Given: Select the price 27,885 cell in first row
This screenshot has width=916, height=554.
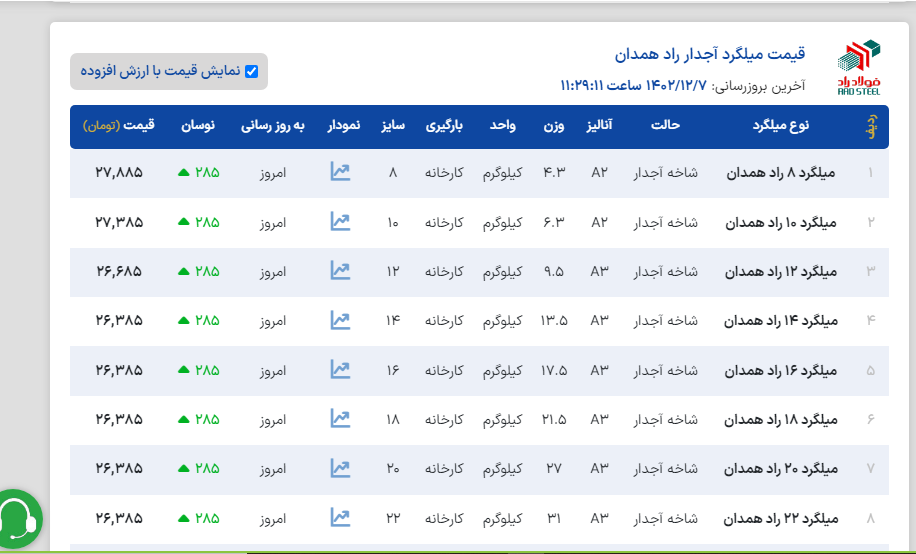Looking at the screenshot, I should click(119, 172).
